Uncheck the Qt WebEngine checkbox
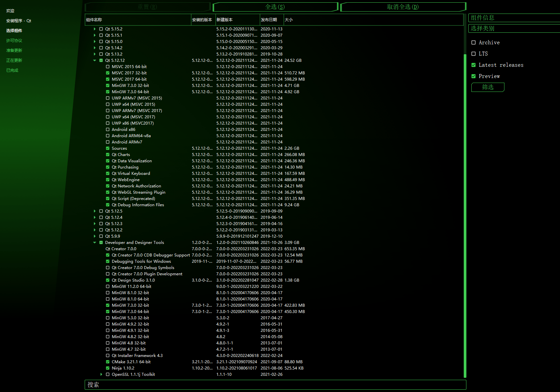This screenshot has height=392, width=560. click(108, 180)
